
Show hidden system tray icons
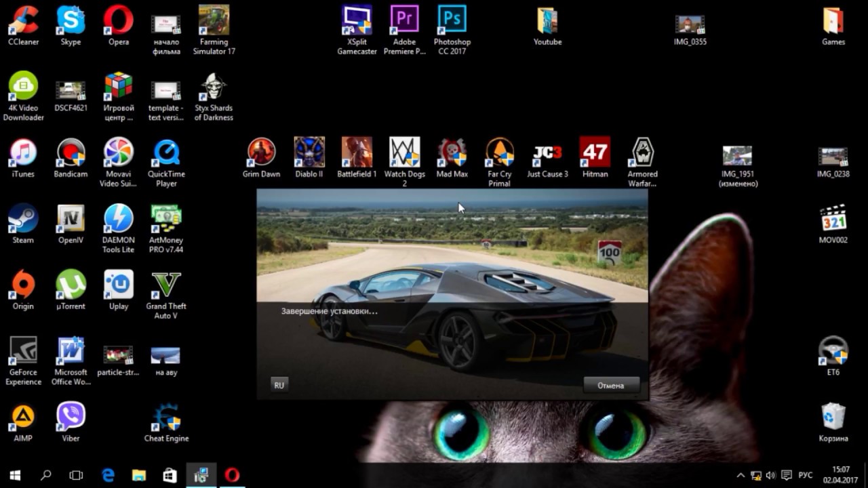coord(741,475)
